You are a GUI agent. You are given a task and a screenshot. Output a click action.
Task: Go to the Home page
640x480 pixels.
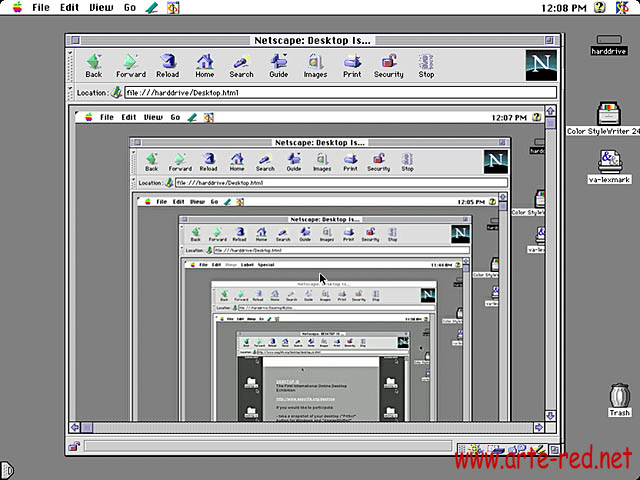[x=204, y=64]
